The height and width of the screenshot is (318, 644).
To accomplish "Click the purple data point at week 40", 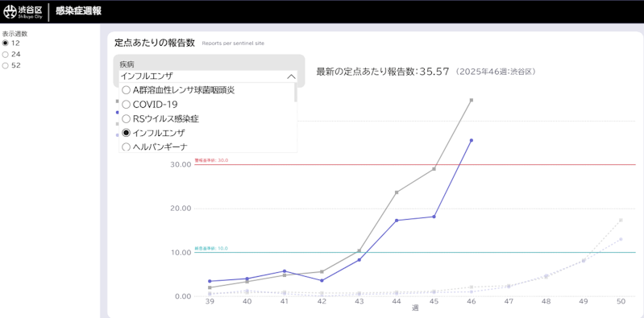I will pyautogui.click(x=247, y=279).
